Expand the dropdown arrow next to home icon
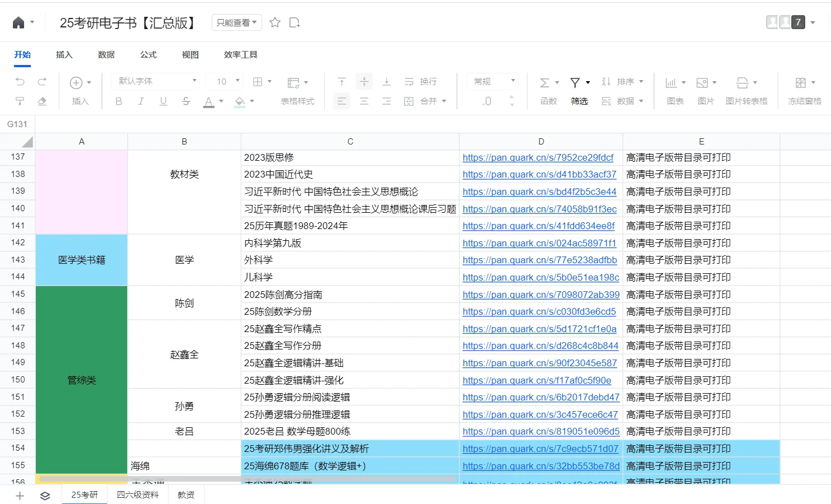831x504 pixels. coord(32,22)
